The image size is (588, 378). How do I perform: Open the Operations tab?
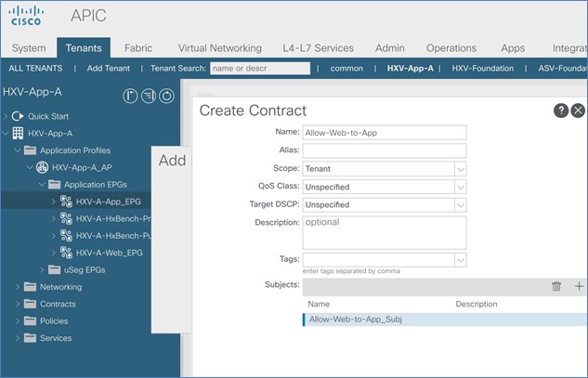click(x=451, y=48)
